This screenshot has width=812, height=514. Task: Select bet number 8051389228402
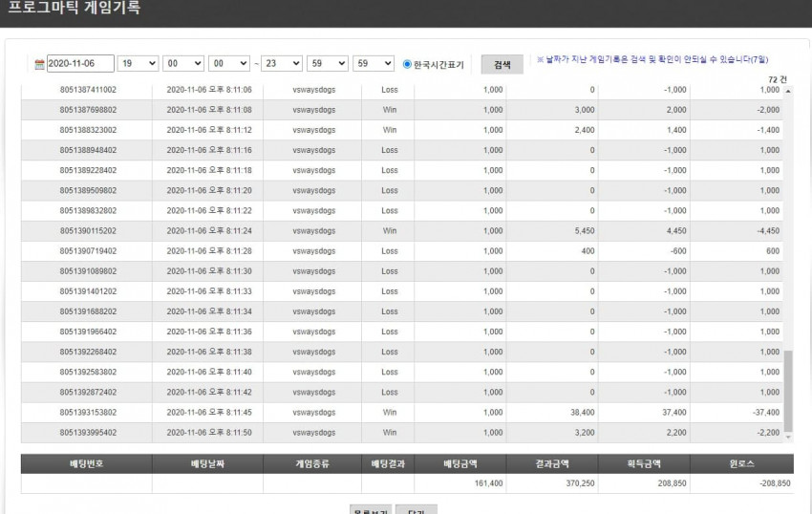pos(88,170)
